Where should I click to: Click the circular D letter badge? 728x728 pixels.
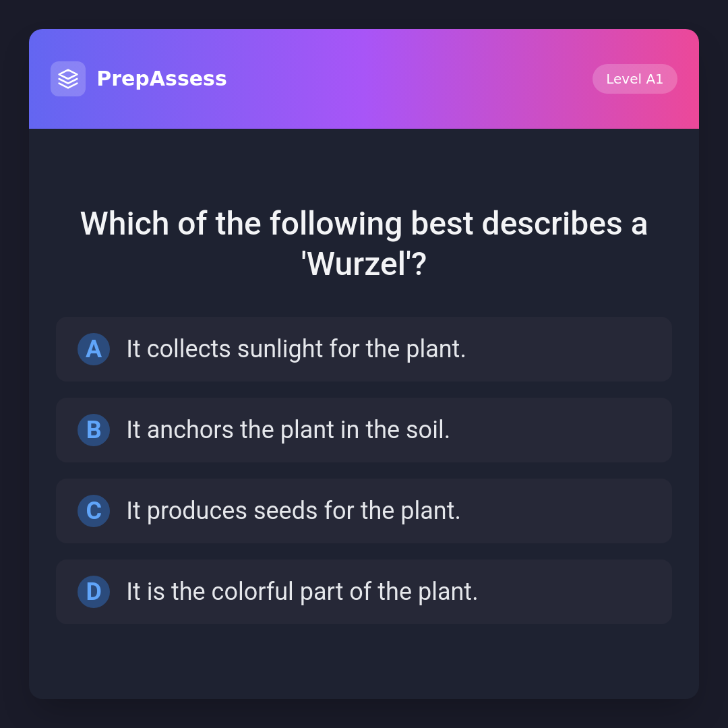(94, 592)
